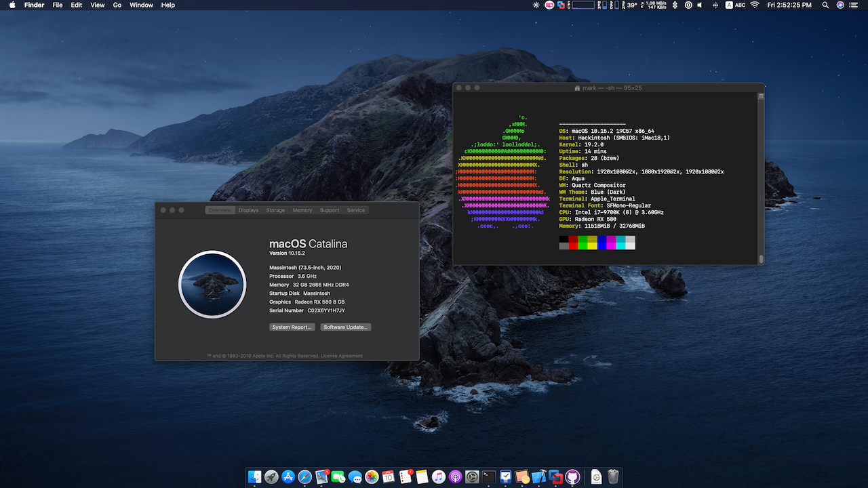The width and height of the screenshot is (868, 488).
Task: Launch Launchpad rocket icon in Dock
Action: point(271,477)
